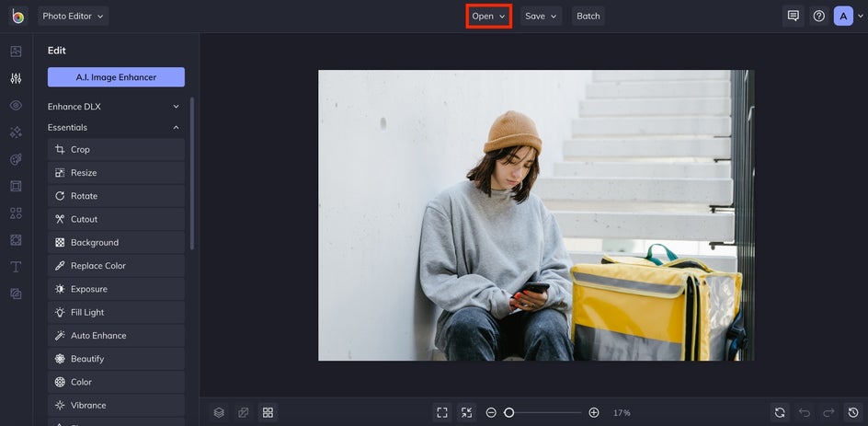Open the Graphics shapes sidebar icon
This screenshot has width=868, height=426.
point(16,213)
